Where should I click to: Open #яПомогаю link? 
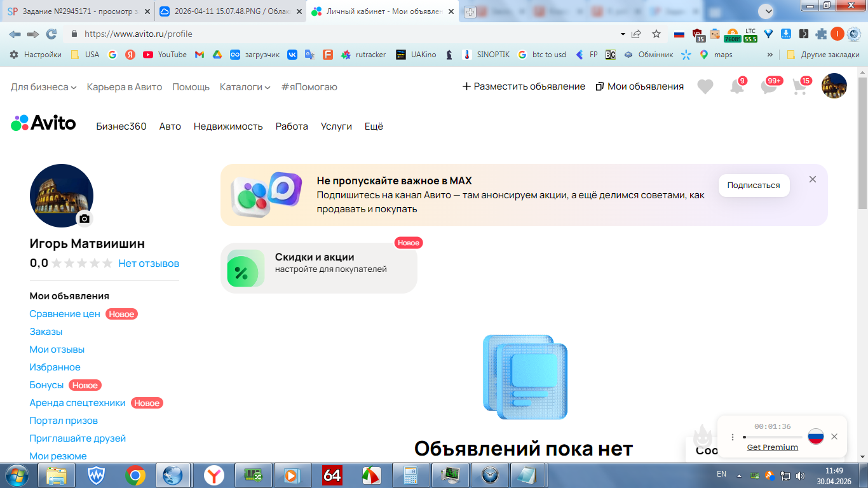309,87
